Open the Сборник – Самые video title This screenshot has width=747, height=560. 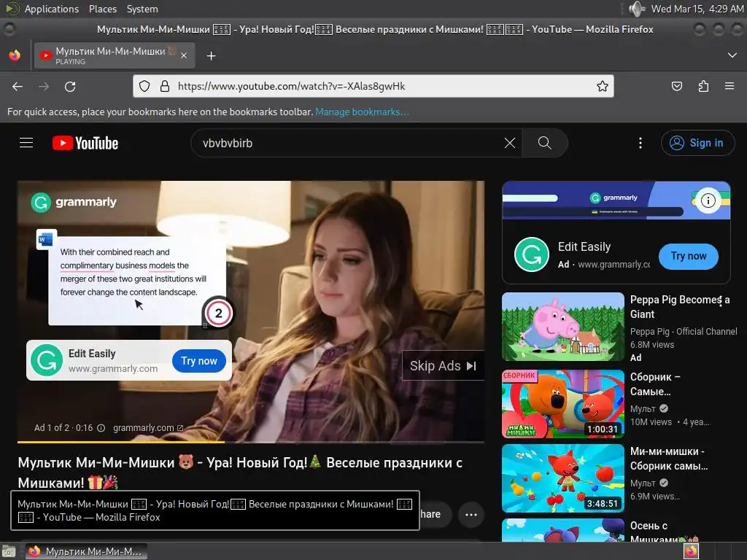(655, 384)
